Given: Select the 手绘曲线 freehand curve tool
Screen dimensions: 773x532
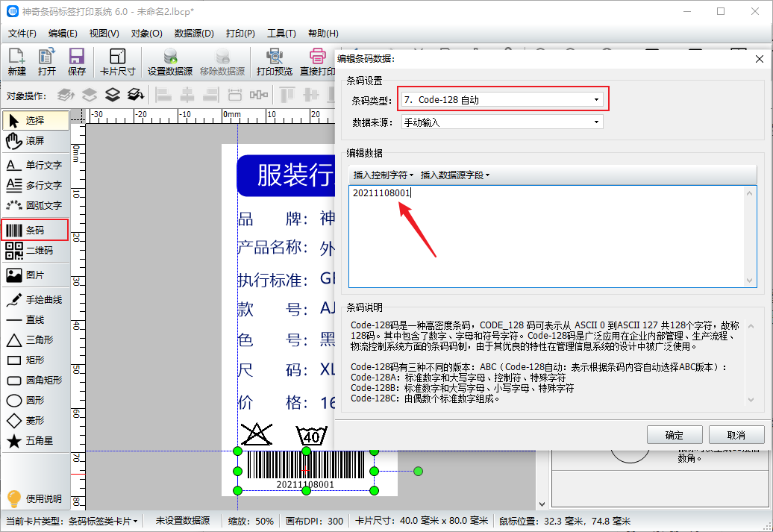Looking at the screenshot, I should coord(36,300).
